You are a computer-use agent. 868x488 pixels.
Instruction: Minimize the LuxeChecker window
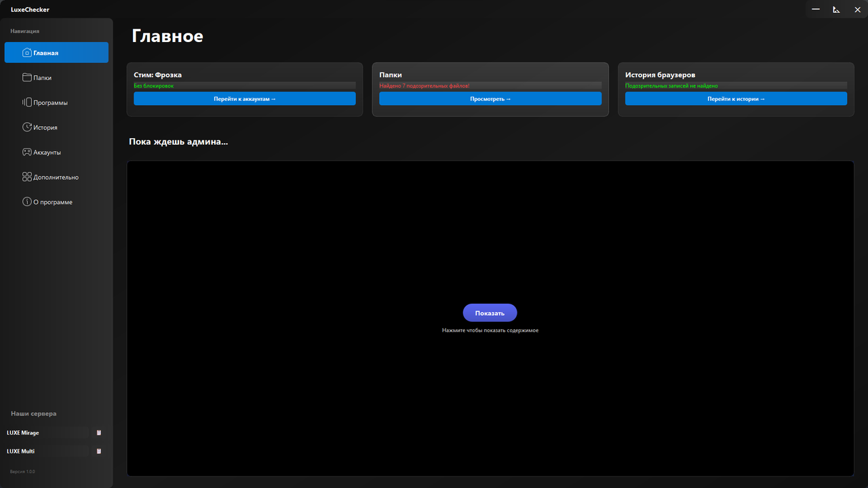point(816,9)
